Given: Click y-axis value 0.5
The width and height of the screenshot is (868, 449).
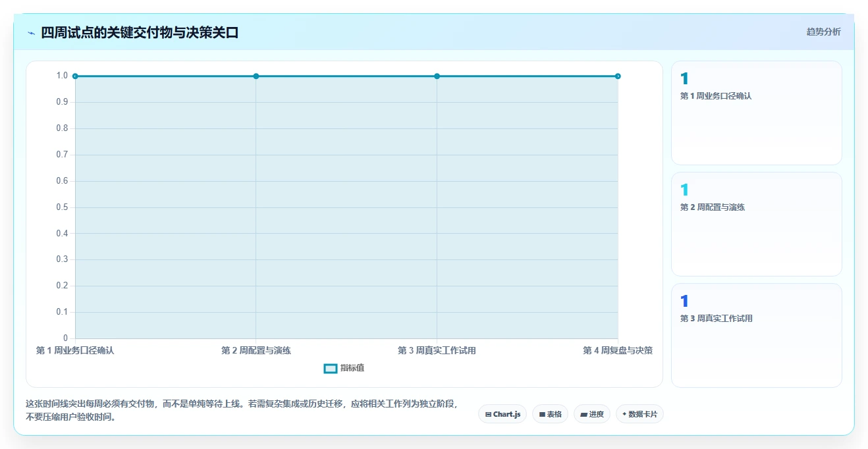Looking at the screenshot, I should [62, 207].
